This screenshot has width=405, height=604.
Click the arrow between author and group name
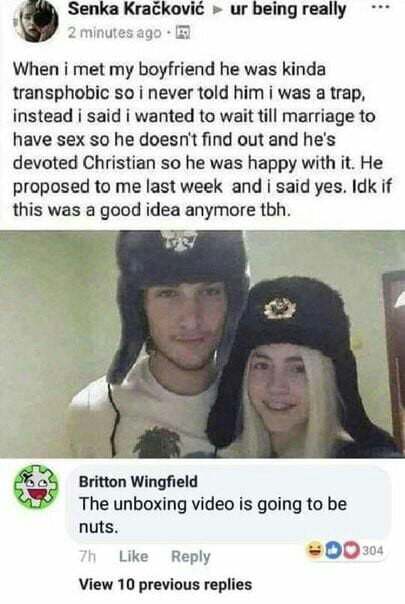[218, 11]
